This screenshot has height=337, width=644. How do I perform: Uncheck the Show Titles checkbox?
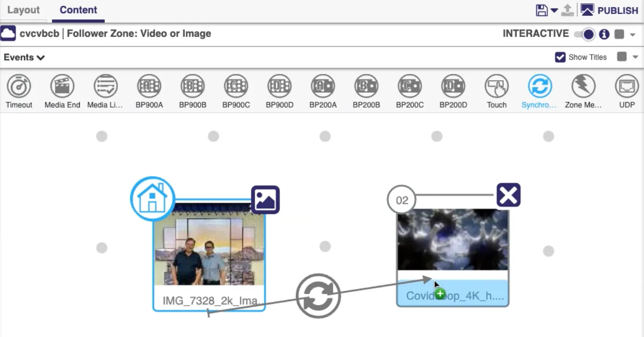pos(560,57)
